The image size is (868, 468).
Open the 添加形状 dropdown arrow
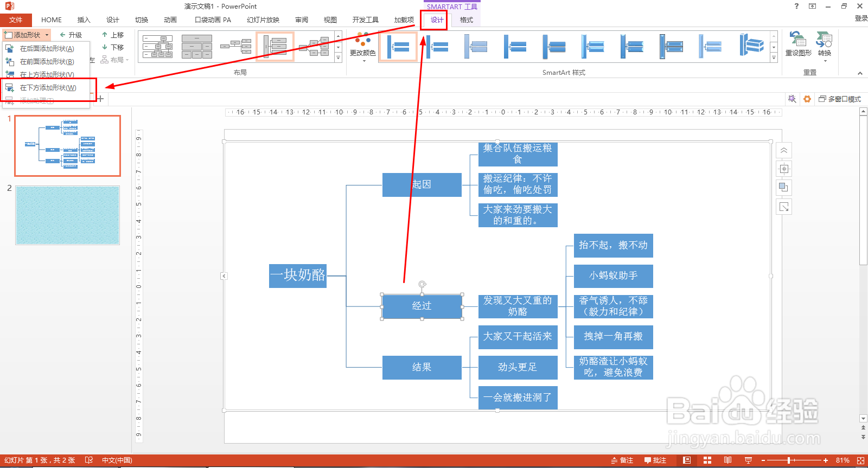point(47,35)
